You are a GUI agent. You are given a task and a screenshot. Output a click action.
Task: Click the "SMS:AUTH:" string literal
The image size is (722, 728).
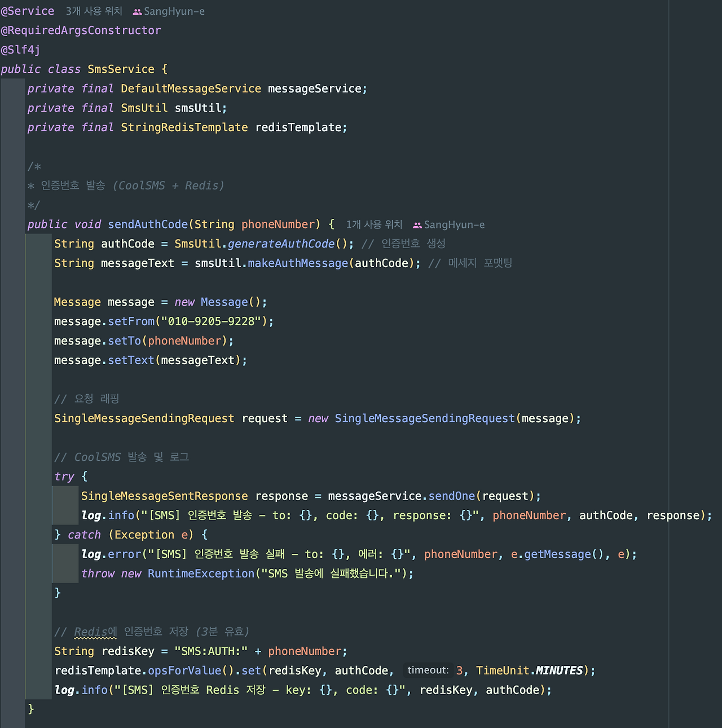click(x=211, y=651)
